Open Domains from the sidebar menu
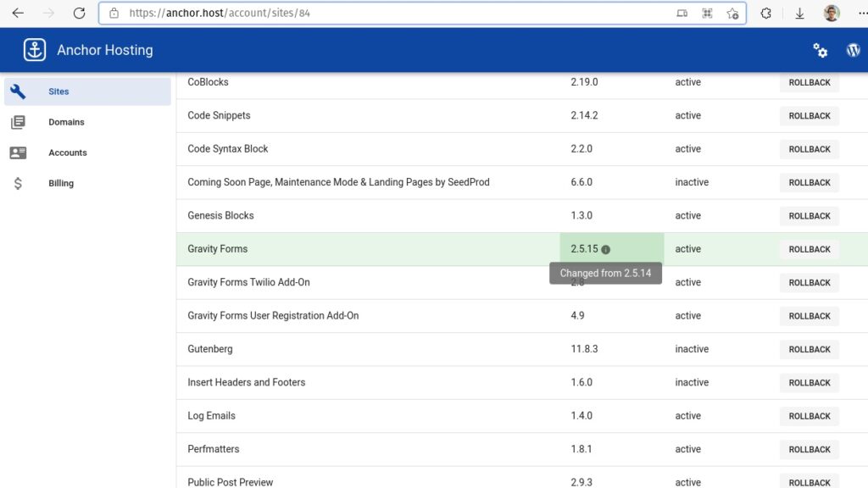Screen dimensions: 868x488 click(87, 122)
